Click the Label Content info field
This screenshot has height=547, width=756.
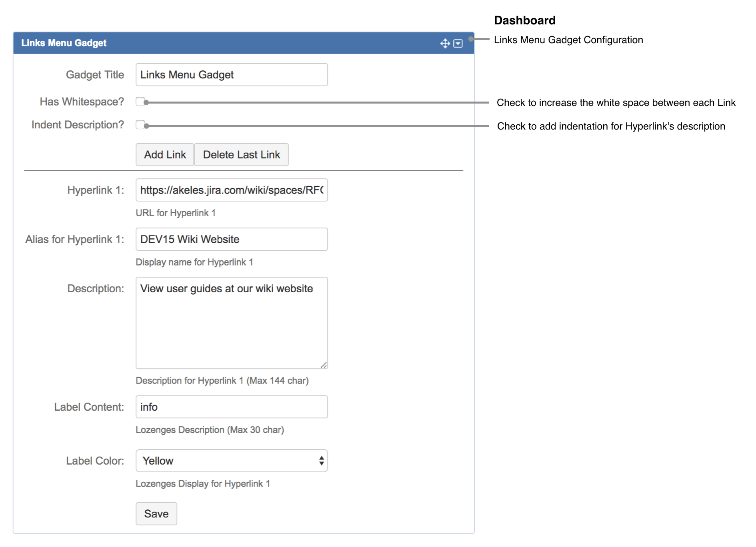(x=231, y=407)
